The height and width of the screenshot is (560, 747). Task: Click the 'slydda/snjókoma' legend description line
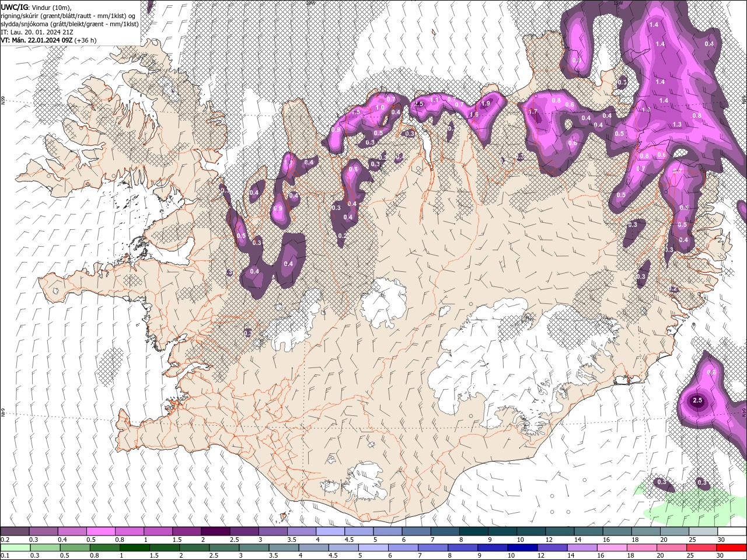click(69, 23)
